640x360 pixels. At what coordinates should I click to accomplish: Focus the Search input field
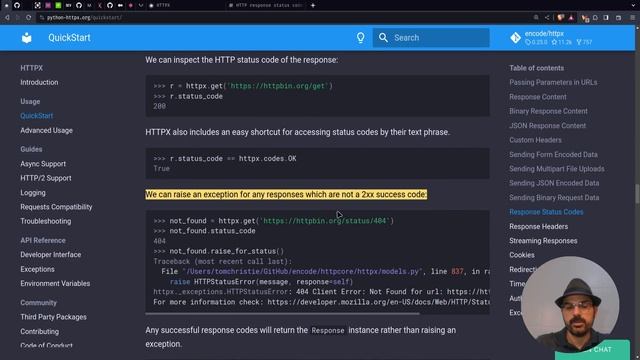(431, 38)
